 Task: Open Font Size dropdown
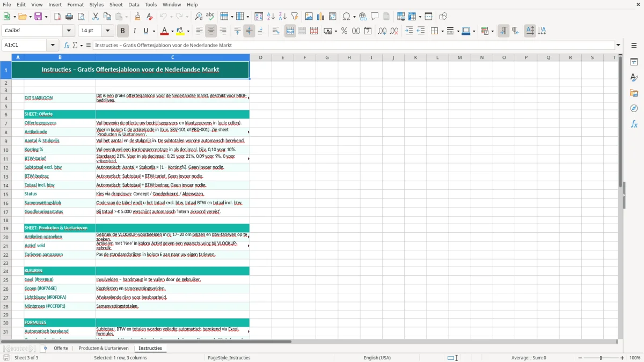107,31
